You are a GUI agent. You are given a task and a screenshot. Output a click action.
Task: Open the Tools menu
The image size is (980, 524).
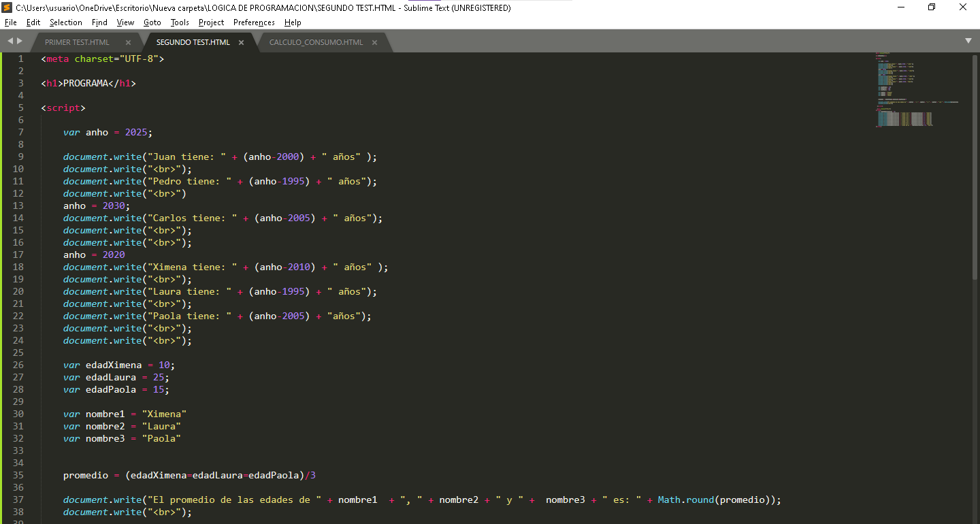[180, 22]
